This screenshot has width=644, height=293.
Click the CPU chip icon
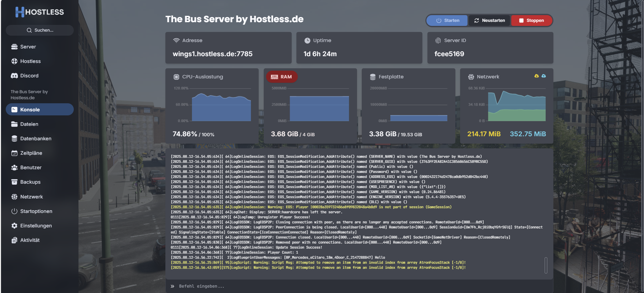(x=176, y=77)
